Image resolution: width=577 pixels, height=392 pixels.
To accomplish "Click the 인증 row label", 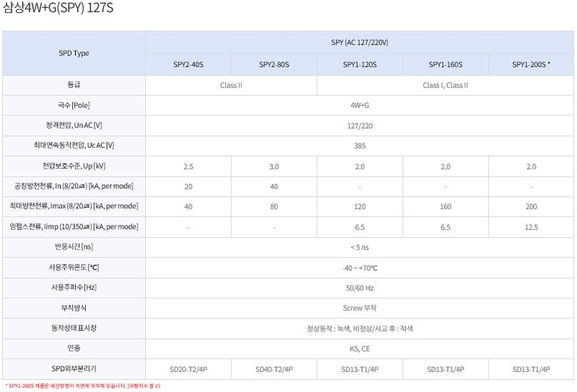I will pyautogui.click(x=74, y=348).
